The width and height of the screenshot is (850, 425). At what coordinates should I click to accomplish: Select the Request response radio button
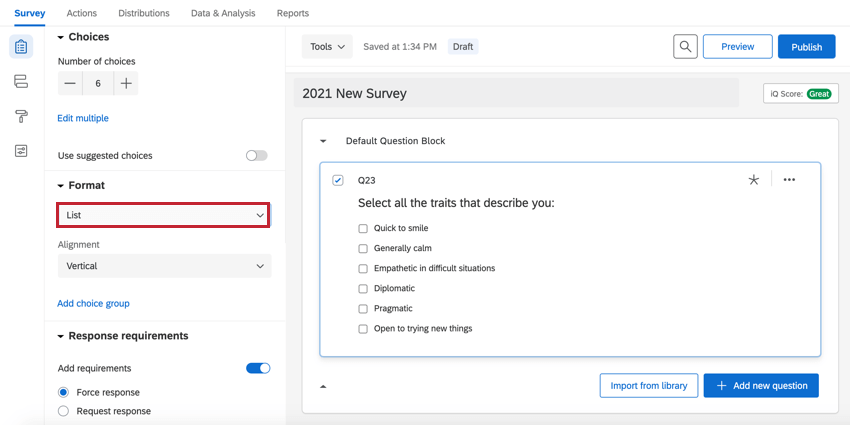click(x=64, y=411)
